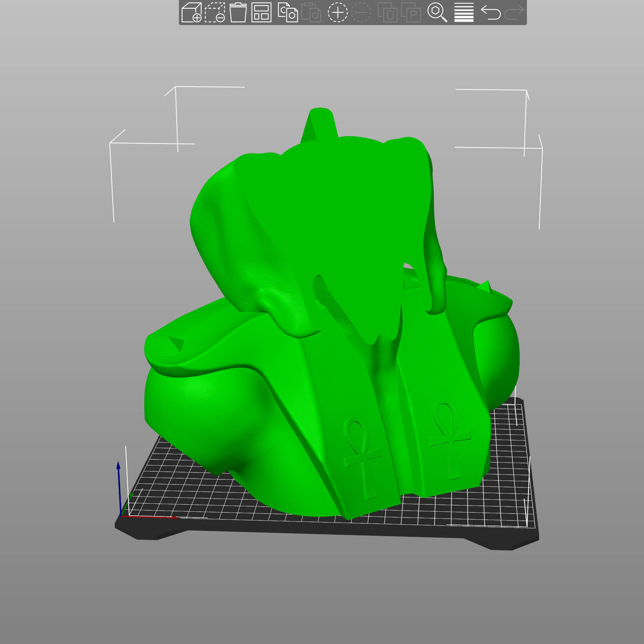Open the variable layer height tool
Image resolution: width=644 pixels, height=644 pixels.
464,12
